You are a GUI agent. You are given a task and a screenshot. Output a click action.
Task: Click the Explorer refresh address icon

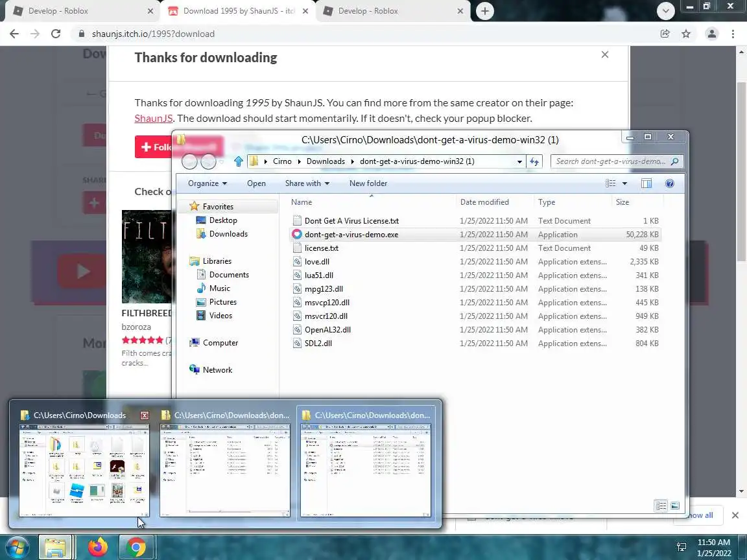click(534, 161)
